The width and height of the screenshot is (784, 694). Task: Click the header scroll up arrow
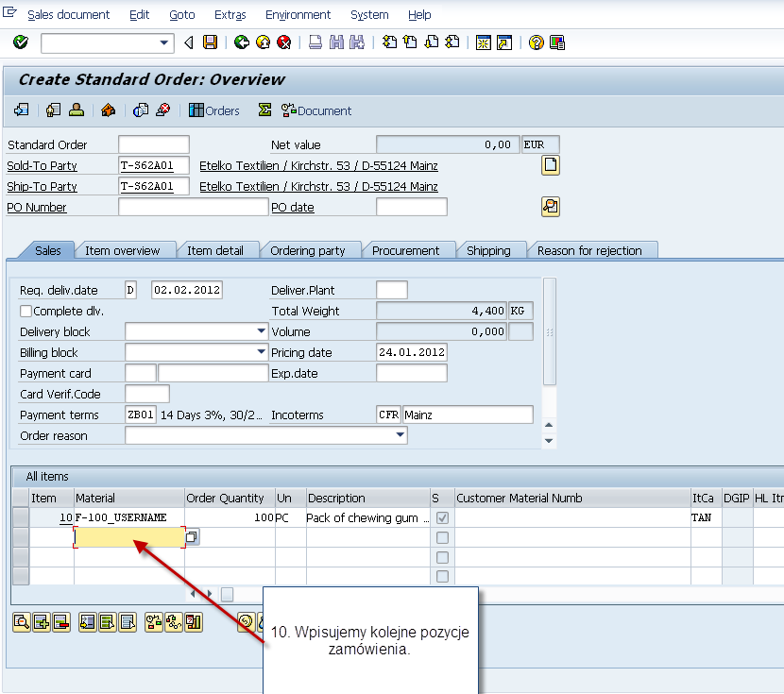tap(549, 425)
